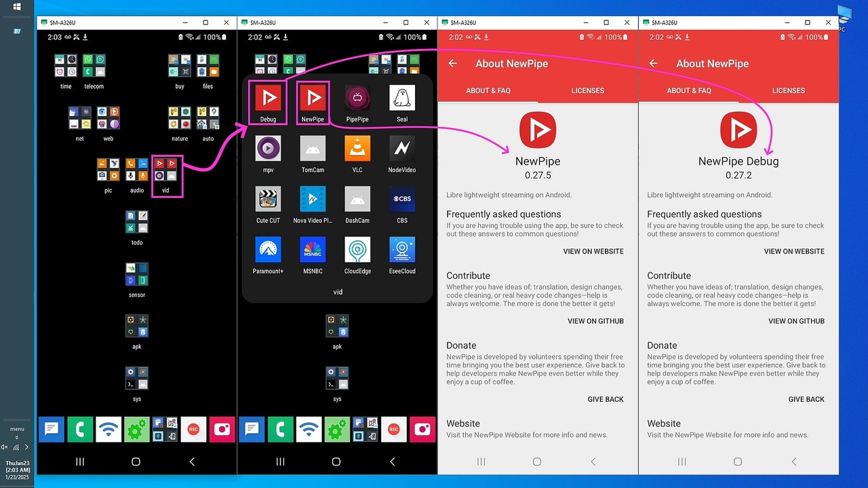Tap the recents button in the home screen window

coord(80,462)
